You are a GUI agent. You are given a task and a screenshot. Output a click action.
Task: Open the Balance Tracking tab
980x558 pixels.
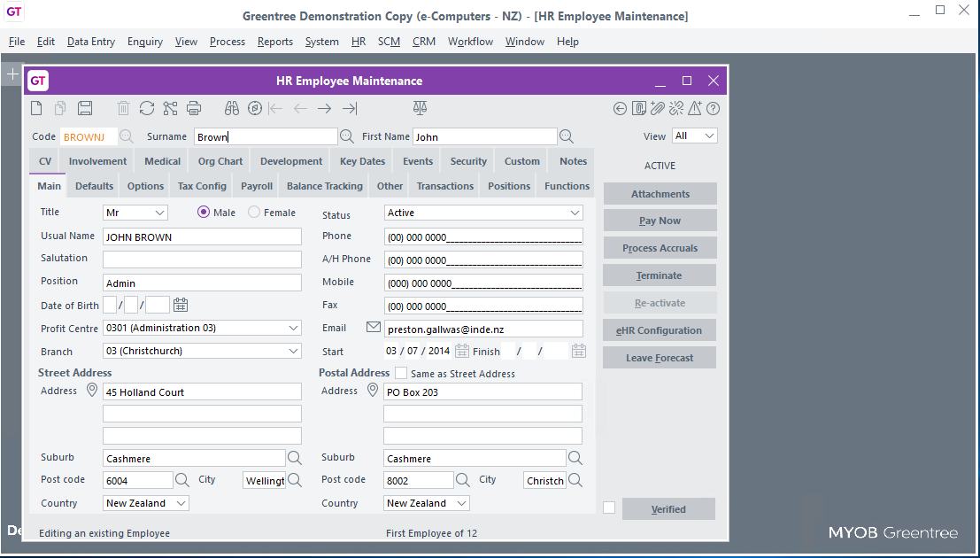click(x=324, y=186)
